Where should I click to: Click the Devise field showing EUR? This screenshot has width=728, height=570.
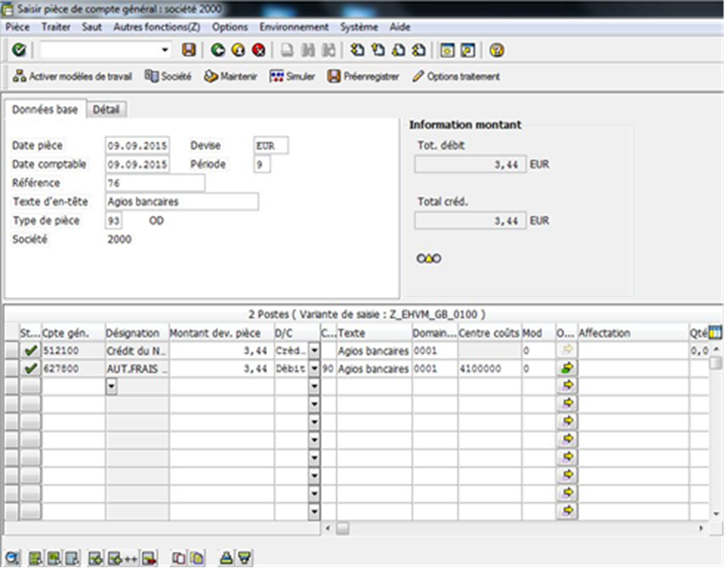coord(271,146)
